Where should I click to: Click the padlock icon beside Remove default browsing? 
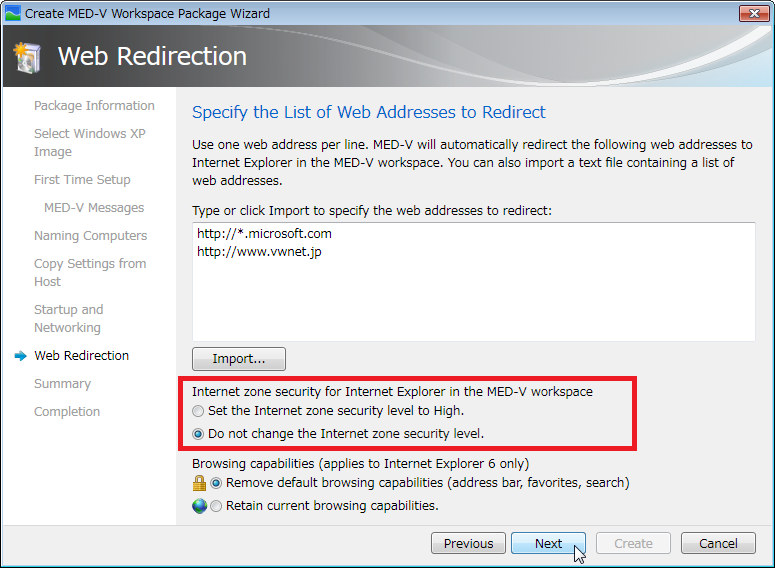tap(199, 483)
